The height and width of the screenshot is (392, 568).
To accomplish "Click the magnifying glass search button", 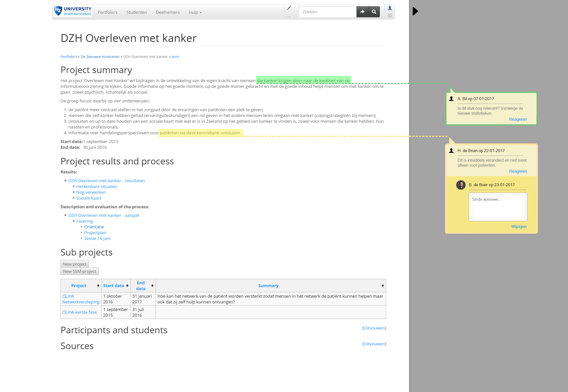I will click(374, 12).
